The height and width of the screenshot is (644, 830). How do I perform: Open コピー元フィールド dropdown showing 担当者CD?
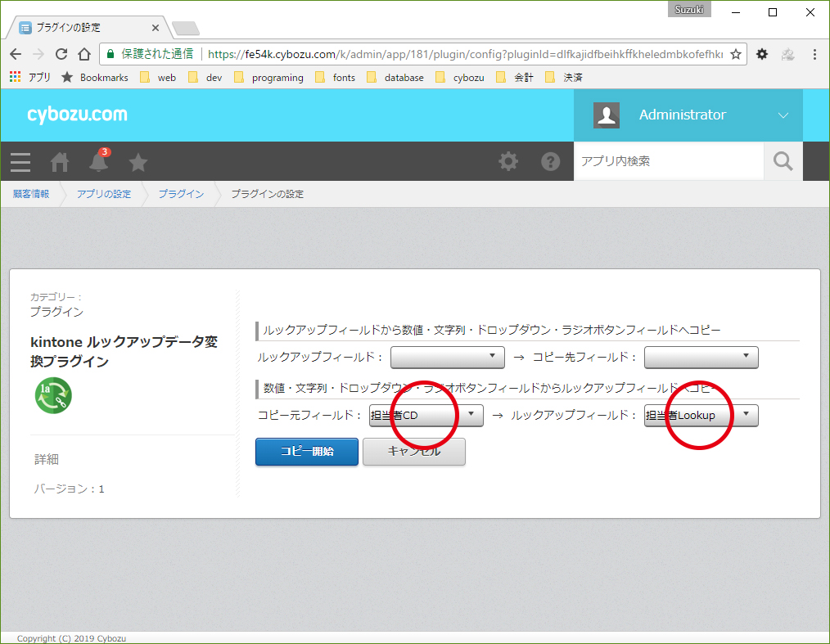426,416
